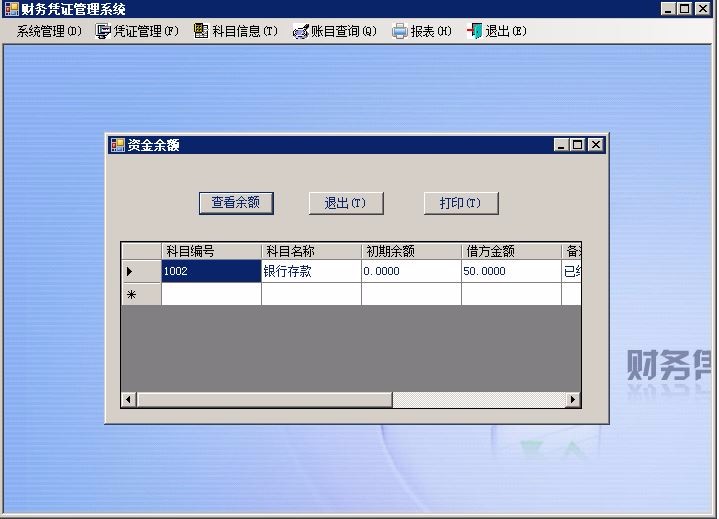The image size is (719, 519).
Task: Select the 50.0000 debit amount cell
Action: pos(511,271)
